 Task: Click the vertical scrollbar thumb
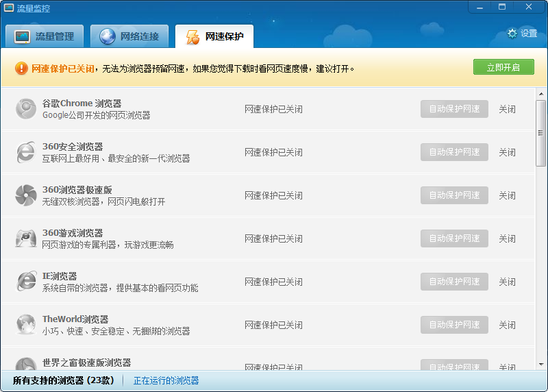(541, 133)
